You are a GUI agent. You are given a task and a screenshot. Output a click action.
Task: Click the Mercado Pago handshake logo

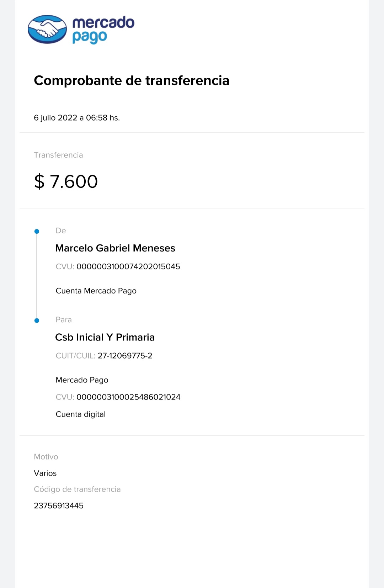47,29
